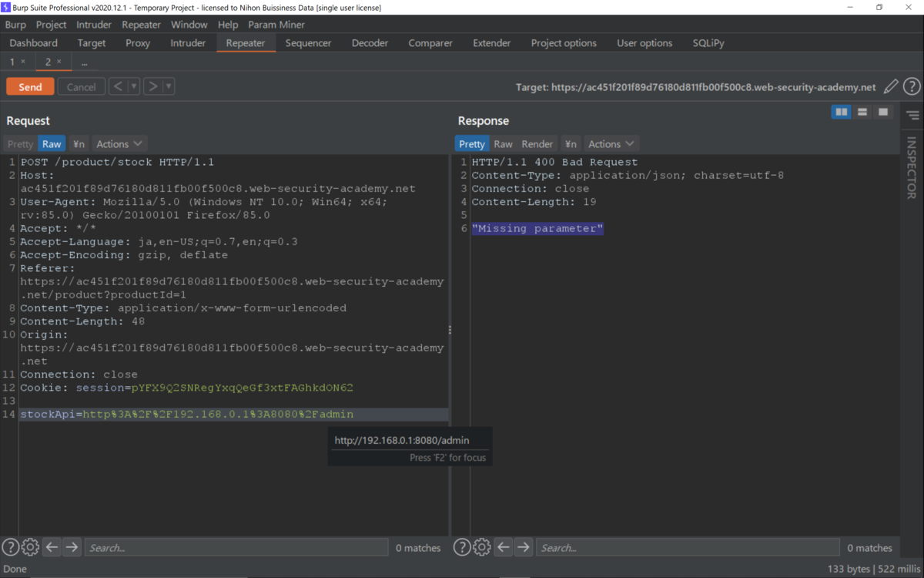Go to previous response search match

point(504,547)
